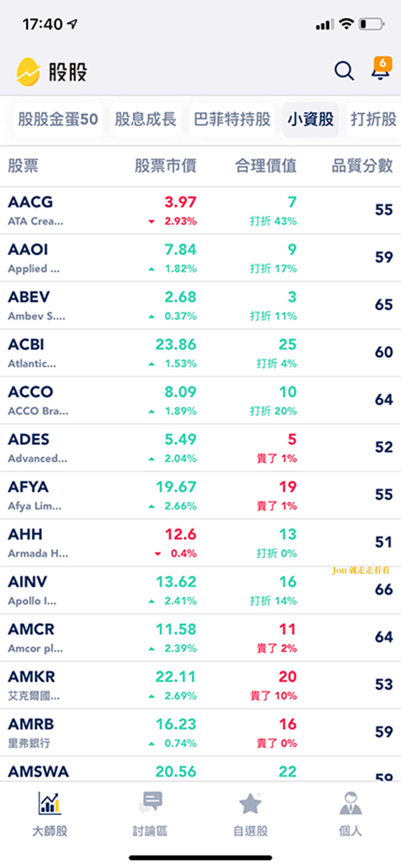Switch to the 股息成長 tab
This screenshot has height=868, width=401.
pos(146,119)
